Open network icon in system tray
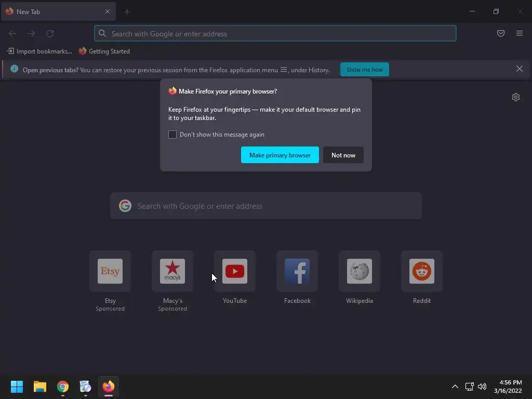Image resolution: width=532 pixels, height=399 pixels. point(469,387)
